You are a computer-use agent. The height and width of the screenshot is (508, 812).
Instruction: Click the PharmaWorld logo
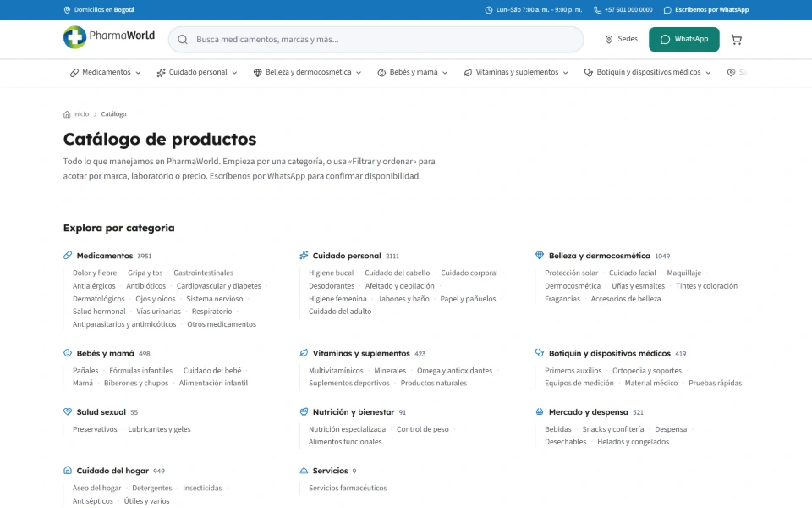109,37
